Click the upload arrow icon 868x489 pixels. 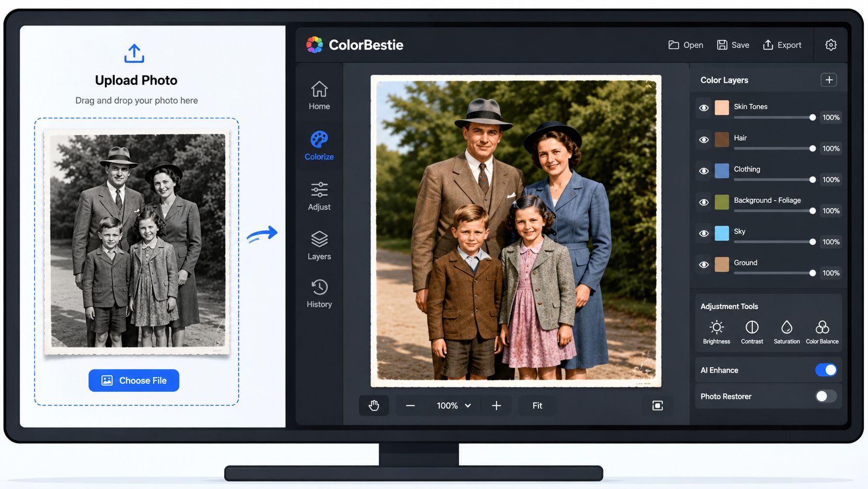coord(134,54)
